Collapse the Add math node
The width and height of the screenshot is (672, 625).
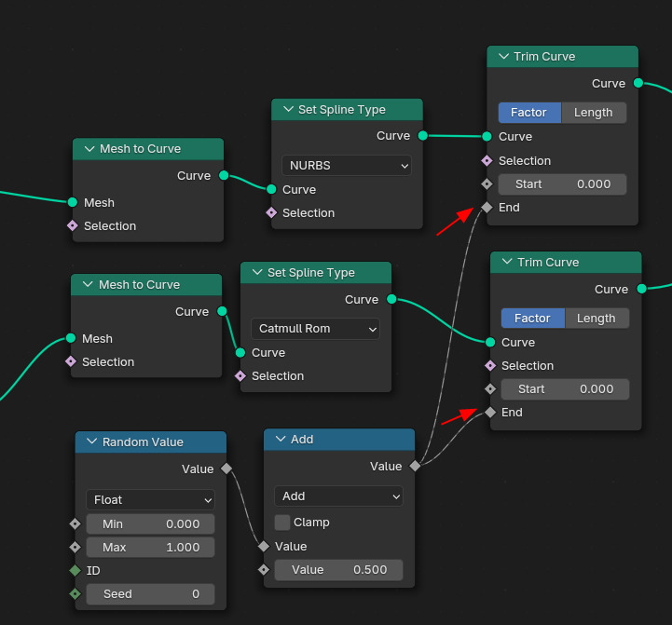click(281, 439)
